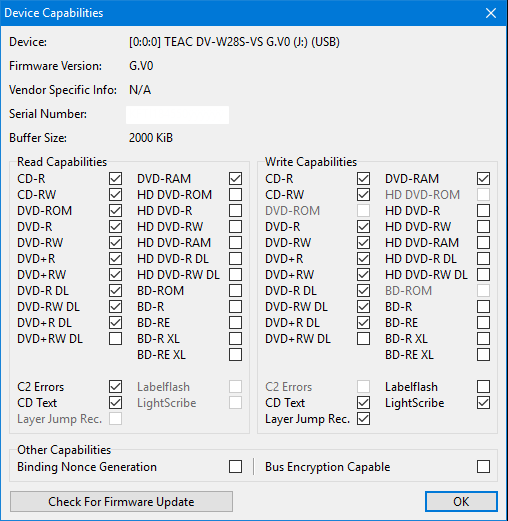Toggle the Read BD-RE checkbox
The width and height of the screenshot is (508, 521).
tap(235, 323)
